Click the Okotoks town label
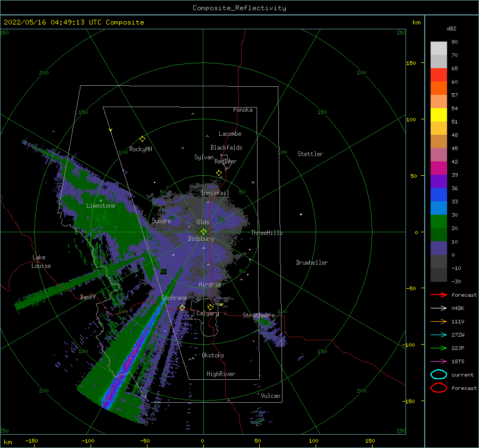Screen dimensions: 479x448 [213, 355]
